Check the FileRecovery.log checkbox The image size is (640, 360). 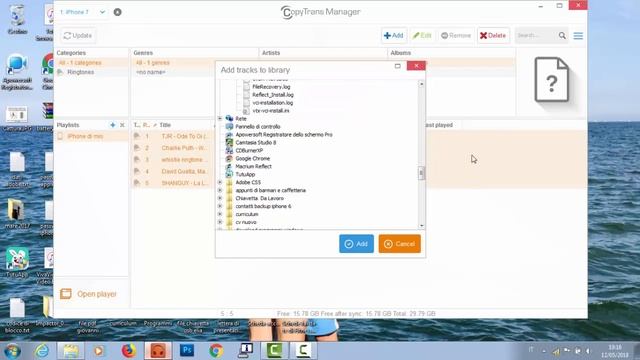pyautogui.click(x=247, y=87)
